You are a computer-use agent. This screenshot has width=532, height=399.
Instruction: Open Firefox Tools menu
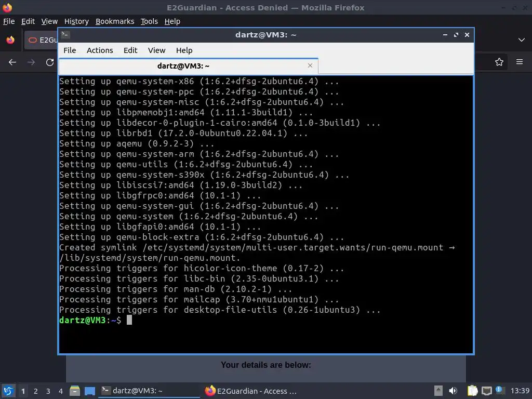(149, 21)
